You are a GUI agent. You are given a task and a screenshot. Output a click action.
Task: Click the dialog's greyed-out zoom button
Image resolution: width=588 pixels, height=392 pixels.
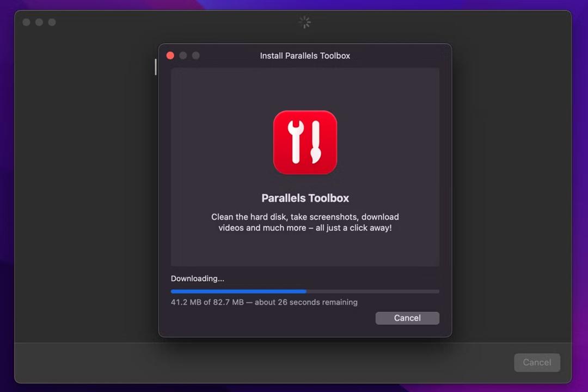196,56
